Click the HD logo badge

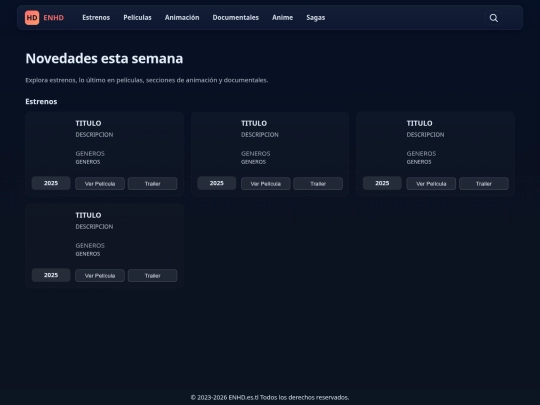pyautogui.click(x=32, y=18)
